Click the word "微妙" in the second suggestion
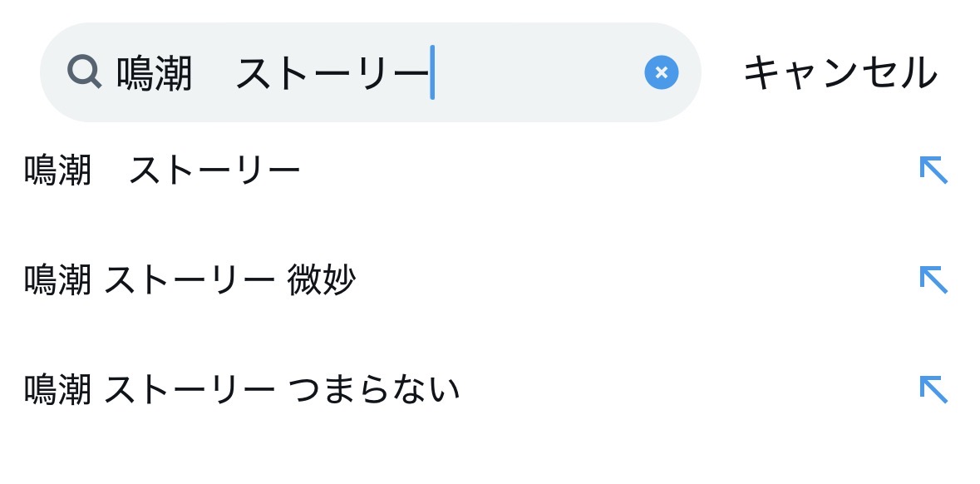Image resolution: width=980 pixels, height=484 pixels. [x=322, y=281]
